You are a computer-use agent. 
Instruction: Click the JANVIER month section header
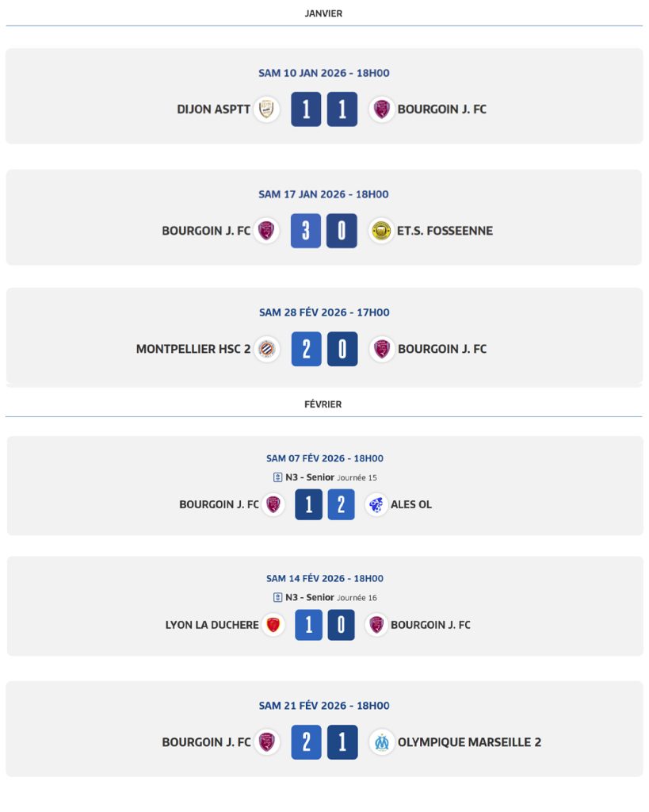pos(323,13)
